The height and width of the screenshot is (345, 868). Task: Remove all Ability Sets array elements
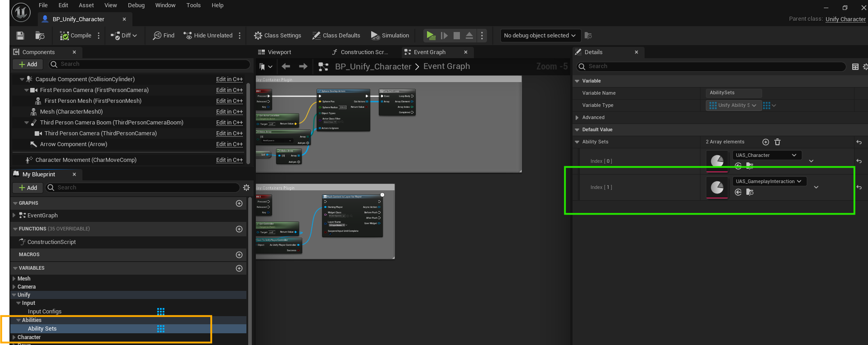777,142
